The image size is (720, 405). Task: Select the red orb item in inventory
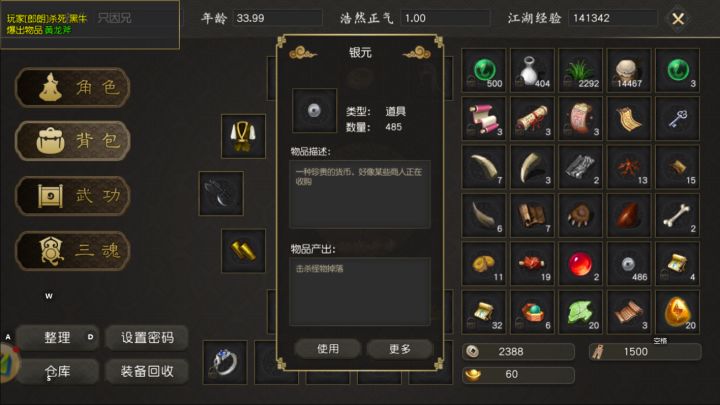click(x=580, y=264)
